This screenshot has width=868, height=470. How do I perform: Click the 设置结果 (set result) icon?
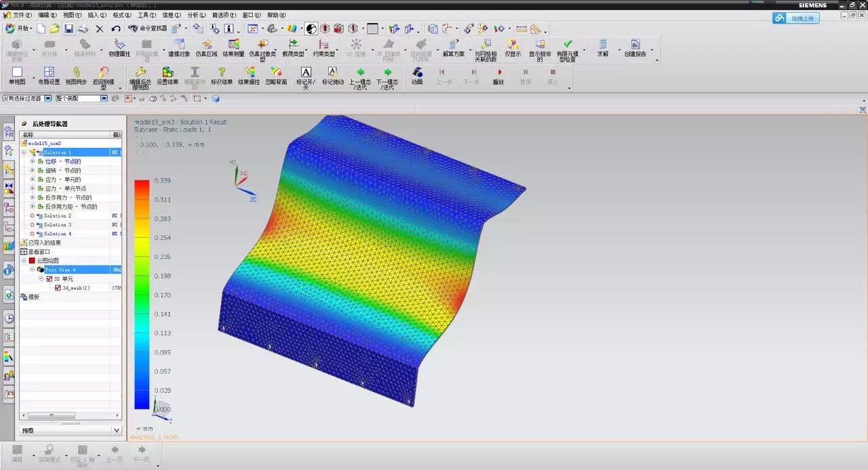point(167,76)
